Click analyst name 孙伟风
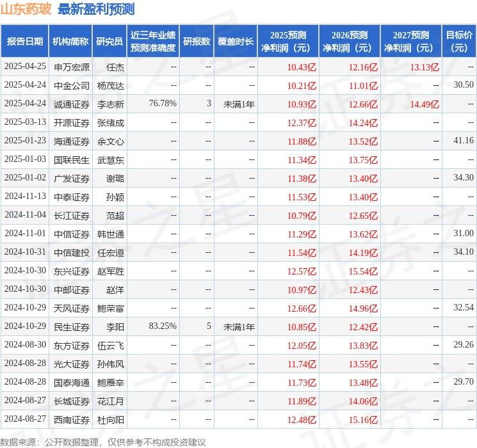Screen dimensions: 477x448 [x=111, y=364]
